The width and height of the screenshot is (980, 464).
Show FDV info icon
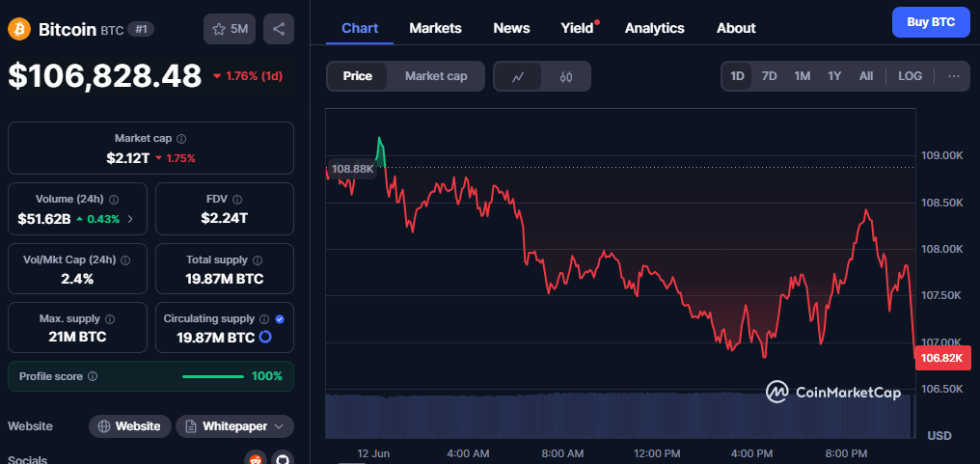point(237,200)
